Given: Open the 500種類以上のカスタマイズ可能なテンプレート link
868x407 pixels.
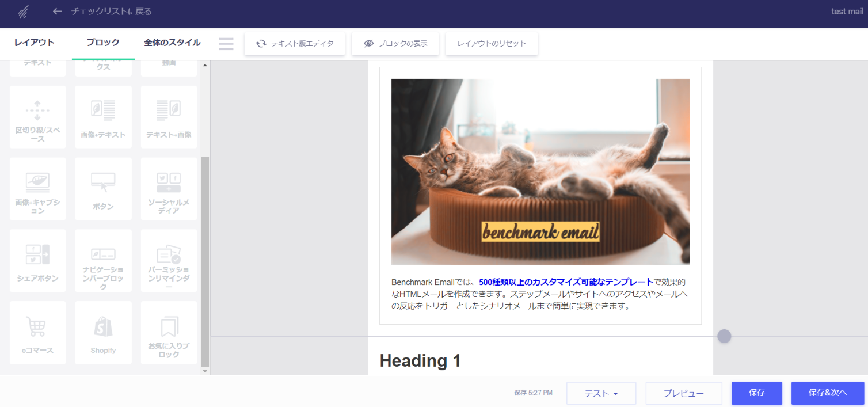Looking at the screenshot, I should pos(566,282).
